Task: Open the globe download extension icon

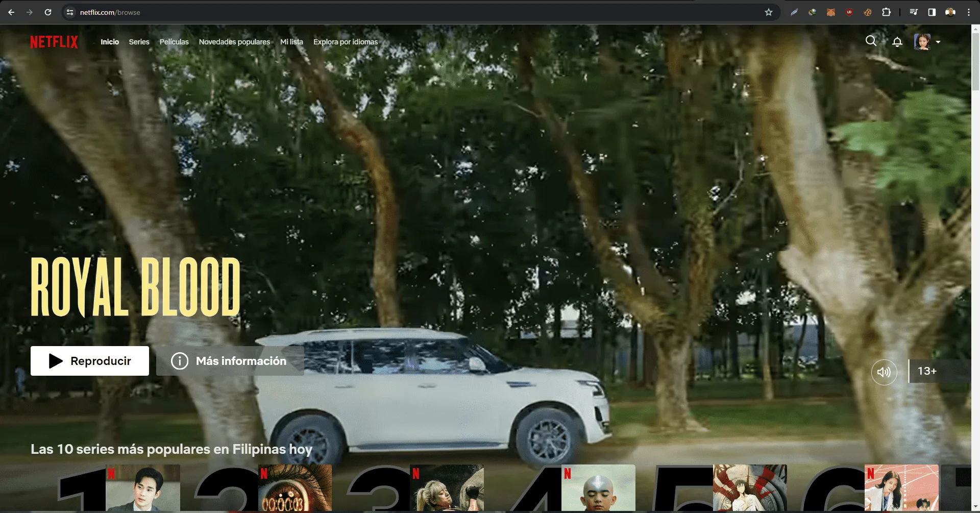Action: pyautogui.click(x=812, y=12)
